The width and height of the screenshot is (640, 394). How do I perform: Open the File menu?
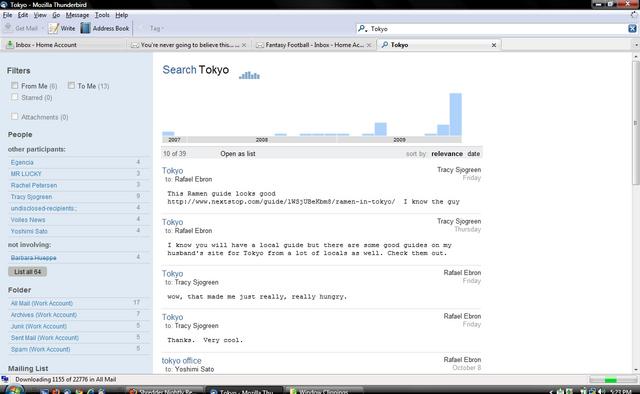(7, 15)
